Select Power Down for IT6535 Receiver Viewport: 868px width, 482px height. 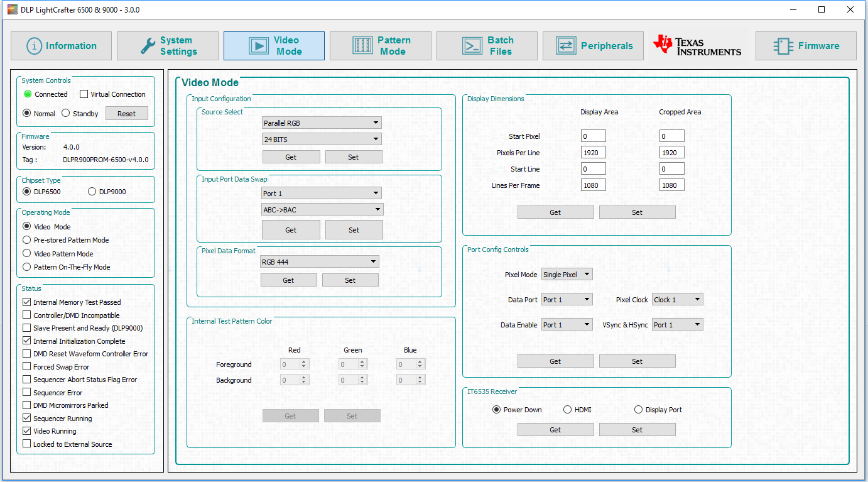coord(497,410)
